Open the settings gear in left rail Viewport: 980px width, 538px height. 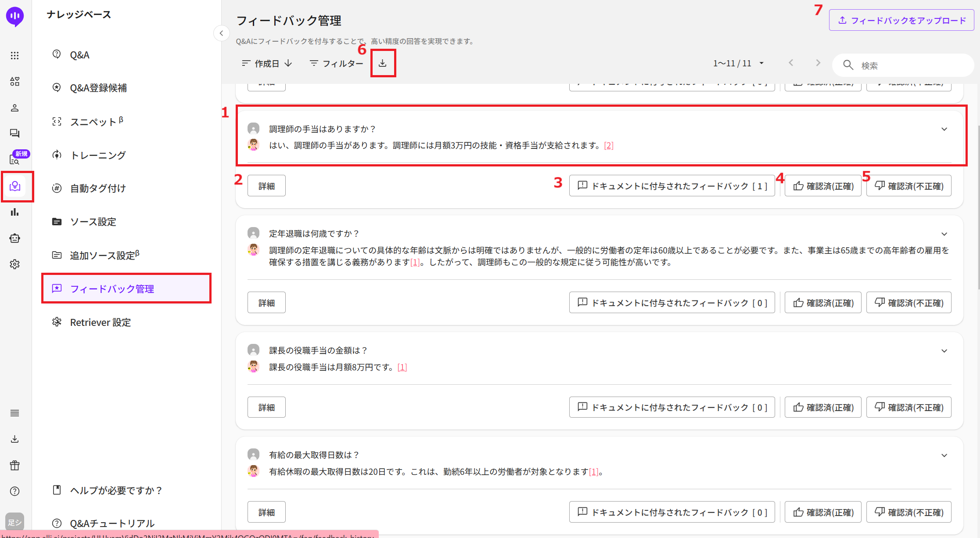(15, 264)
